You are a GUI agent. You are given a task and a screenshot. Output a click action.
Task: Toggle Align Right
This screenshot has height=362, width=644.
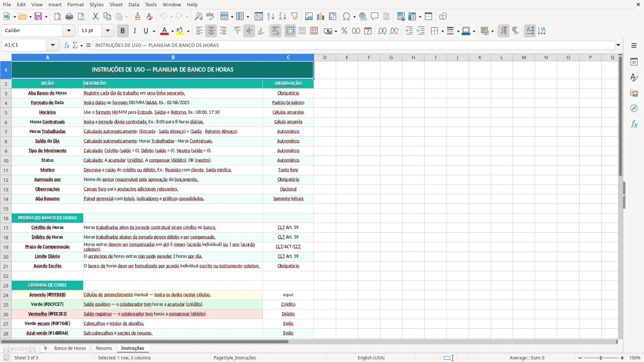coord(223,31)
